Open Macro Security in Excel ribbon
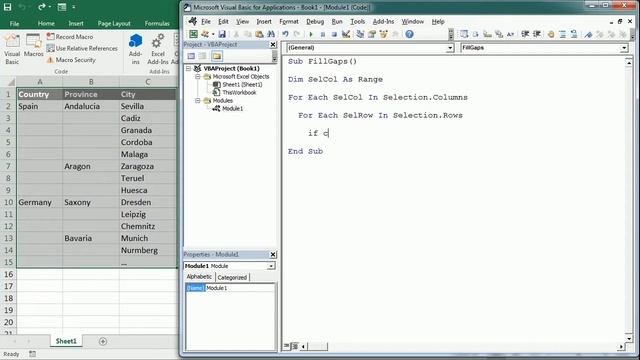The height and width of the screenshot is (360, 640). click(x=71, y=60)
